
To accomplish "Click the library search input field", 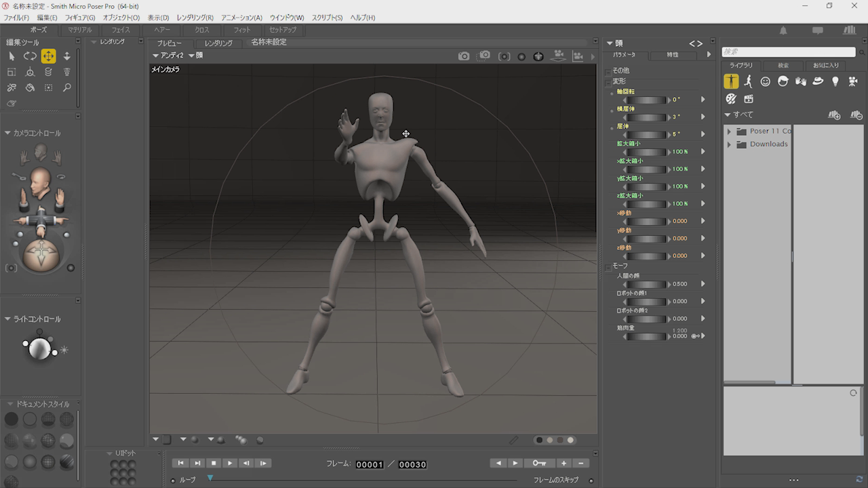I will [x=788, y=52].
